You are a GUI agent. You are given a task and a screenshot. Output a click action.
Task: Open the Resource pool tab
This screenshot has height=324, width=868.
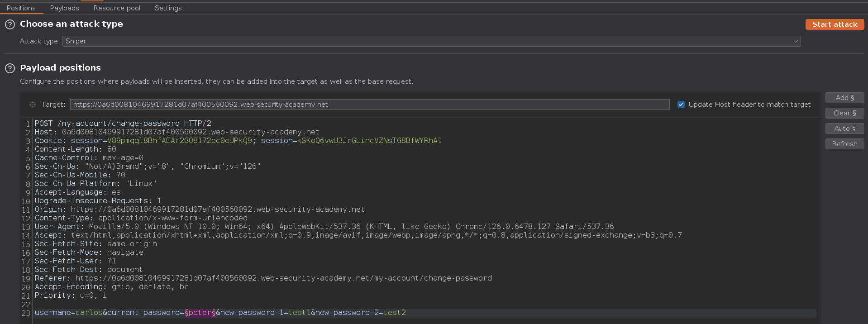pos(117,8)
